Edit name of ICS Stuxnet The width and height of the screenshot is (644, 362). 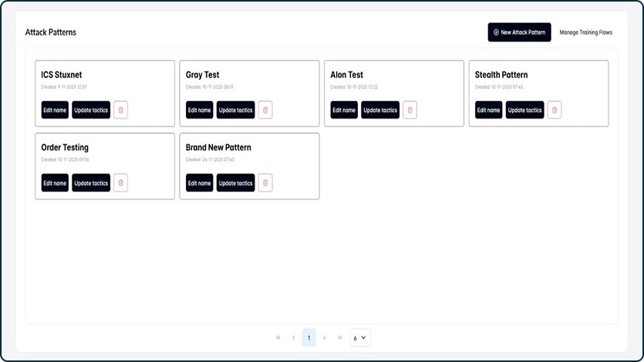55,110
